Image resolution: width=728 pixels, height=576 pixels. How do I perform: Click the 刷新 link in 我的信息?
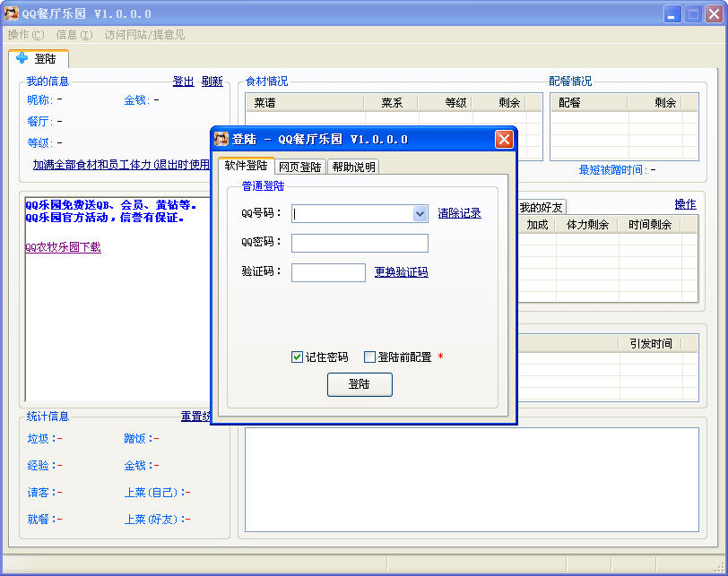pyautogui.click(x=212, y=82)
